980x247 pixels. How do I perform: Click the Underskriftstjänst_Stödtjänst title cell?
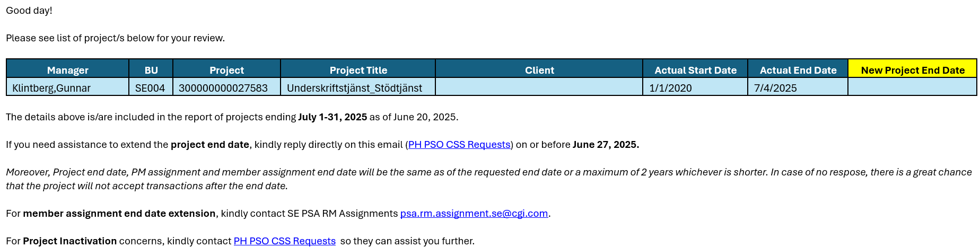tap(358, 87)
